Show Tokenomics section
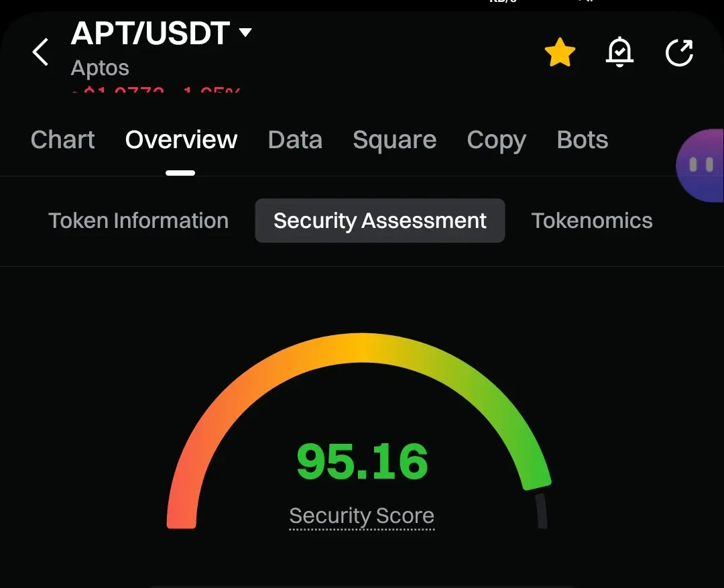Viewport: 724px width, 588px height. (592, 221)
